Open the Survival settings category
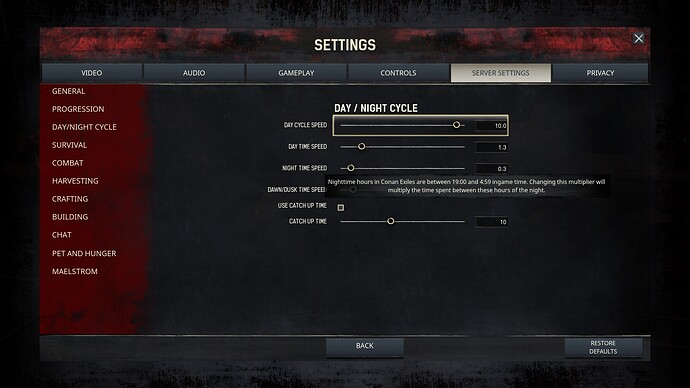This screenshot has width=690, height=388. (x=70, y=145)
